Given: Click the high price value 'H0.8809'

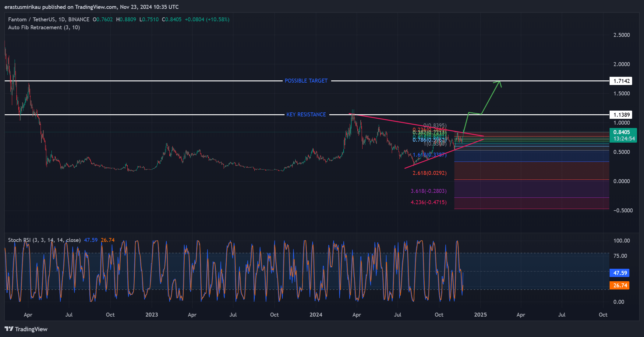Looking at the screenshot, I should (x=126, y=20).
